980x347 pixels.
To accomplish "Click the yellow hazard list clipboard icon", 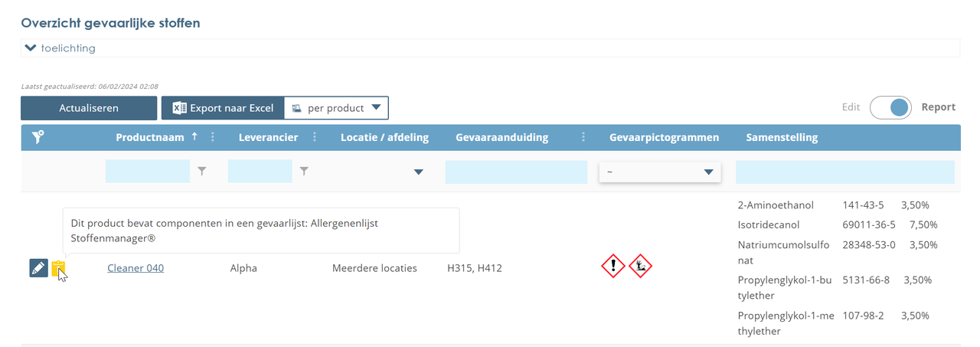I will (59, 269).
